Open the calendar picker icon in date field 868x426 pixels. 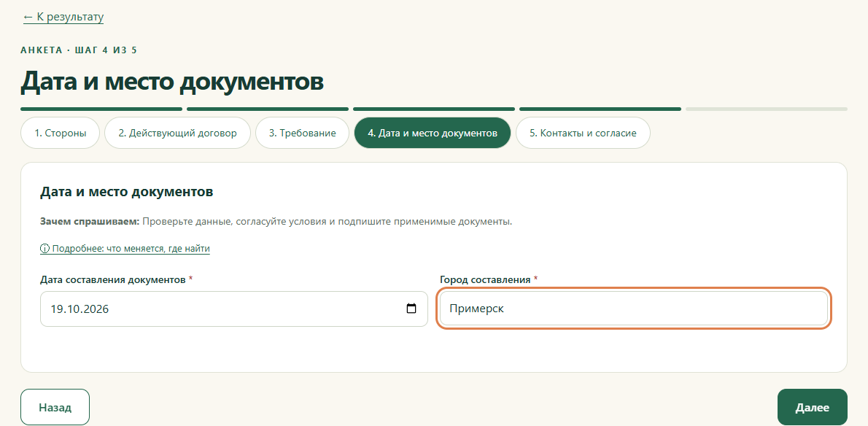[x=411, y=309]
